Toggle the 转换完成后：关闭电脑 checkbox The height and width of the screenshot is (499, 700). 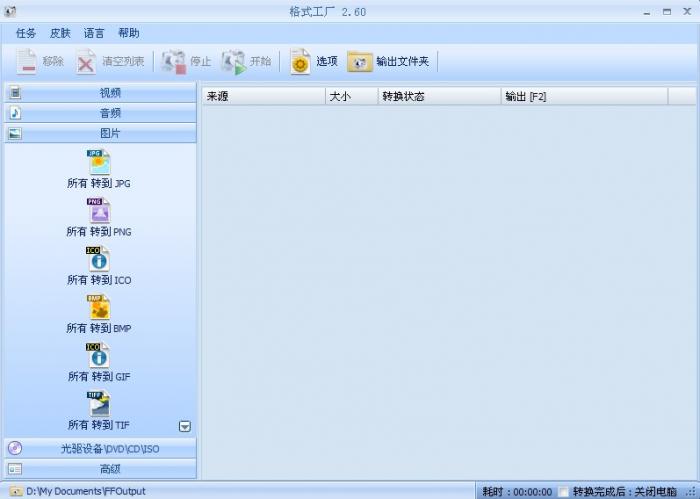coord(564,491)
